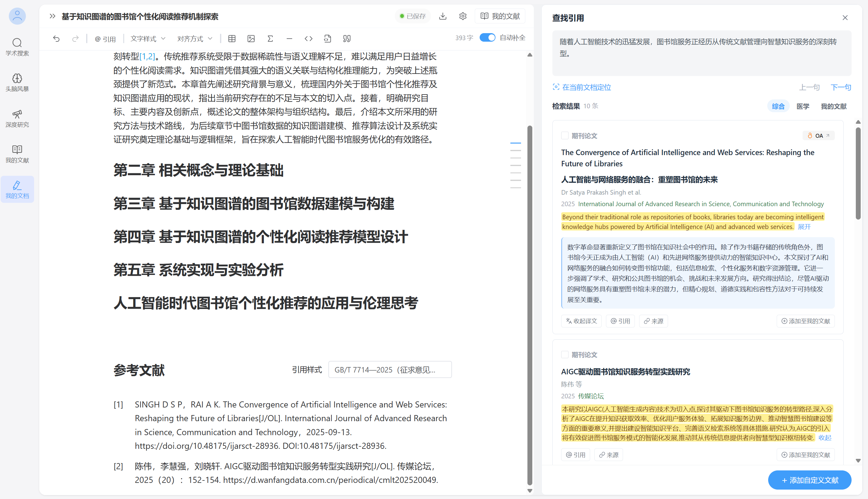Switch to the 综合 results tab
The height and width of the screenshot is (499, 868).
point(778,106)
